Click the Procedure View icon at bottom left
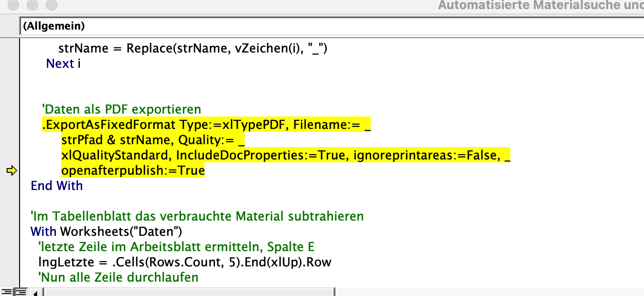 coord(6,292)
